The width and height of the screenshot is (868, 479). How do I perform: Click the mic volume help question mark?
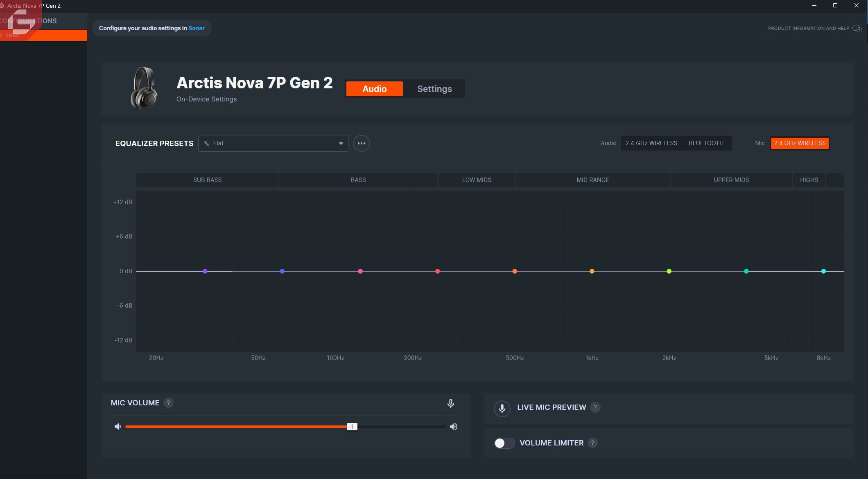click(168, 403)
